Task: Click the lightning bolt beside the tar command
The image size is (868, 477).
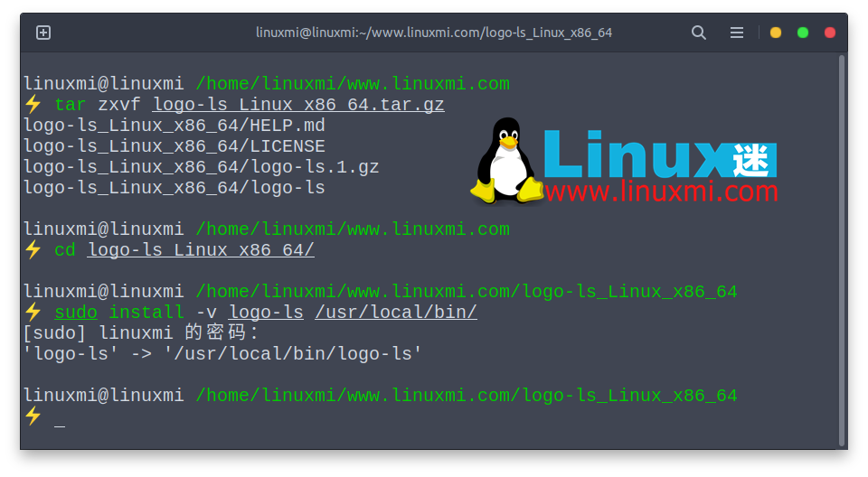Action: coord(33,105)
